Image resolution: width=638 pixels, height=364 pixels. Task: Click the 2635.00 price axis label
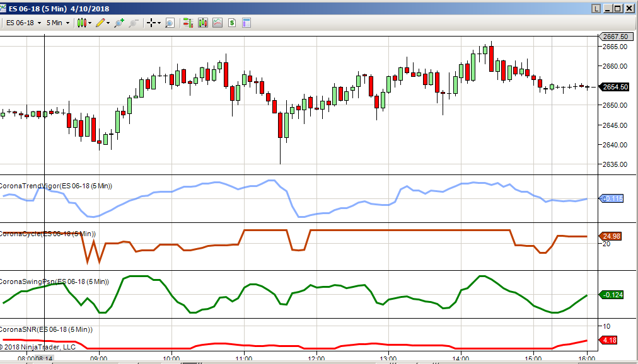coord(615,164)
